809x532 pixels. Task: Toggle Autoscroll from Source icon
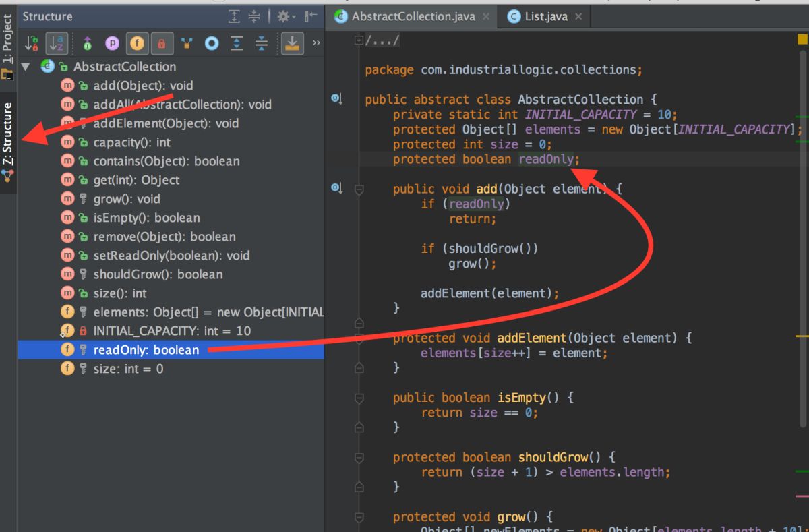(x=292, y=44)
